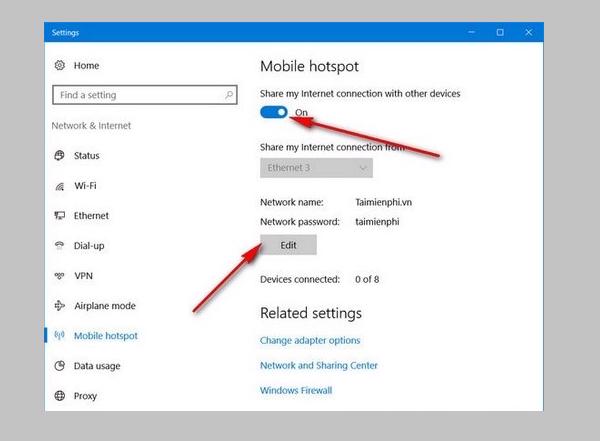
Task: Click the Ethernet monitor icon
Action: pyautogui.click(x=60, y=216)
